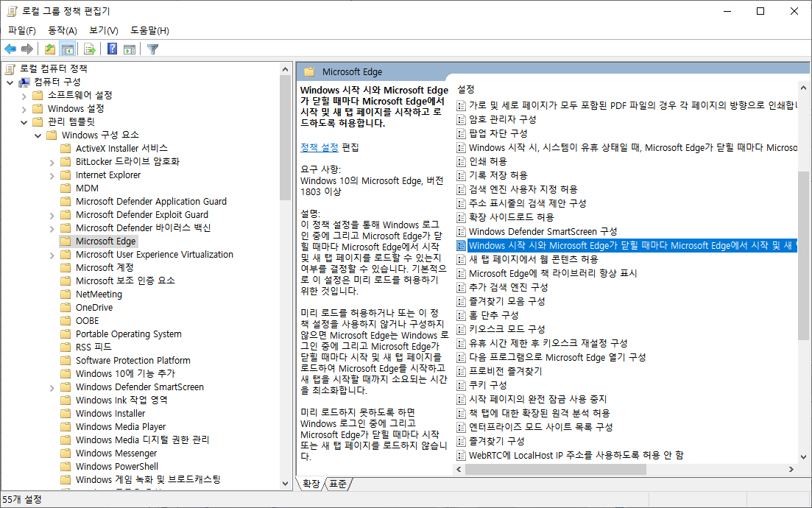This screenshot has width=812, height=508.
Task: Click the 로컬 컴퓨터 정책 root icon
Action: pyautogui.click(x=10, y=68)
